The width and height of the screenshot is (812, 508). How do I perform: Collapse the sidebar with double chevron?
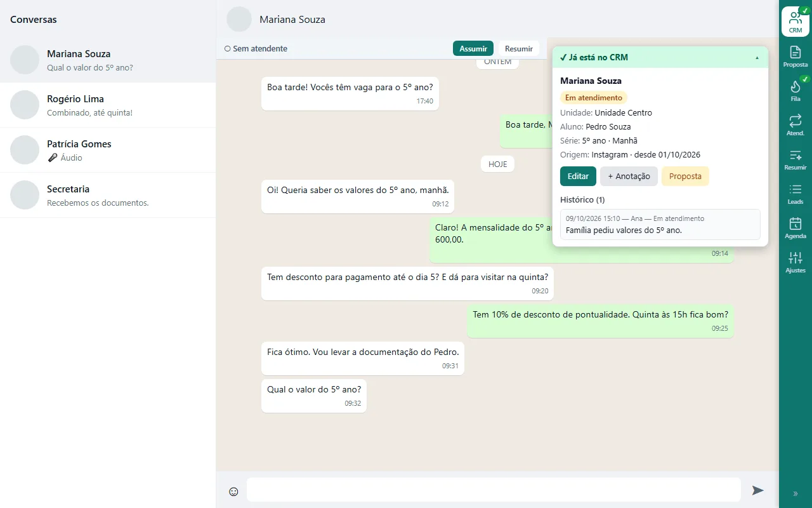[796, 493]
